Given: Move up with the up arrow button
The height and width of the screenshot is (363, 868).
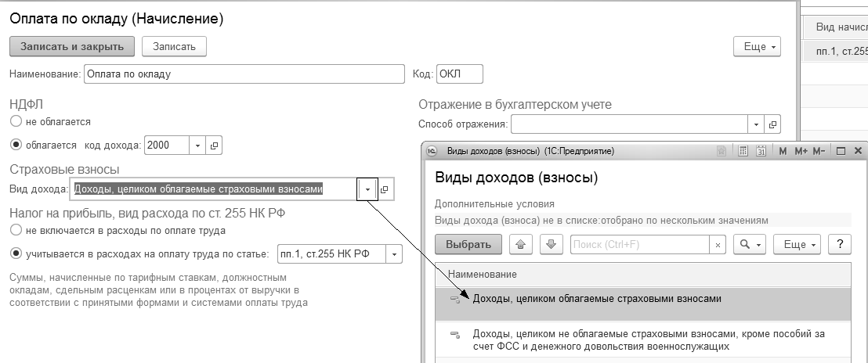Looking at the screenshot, I should click(x=520, y=244).
